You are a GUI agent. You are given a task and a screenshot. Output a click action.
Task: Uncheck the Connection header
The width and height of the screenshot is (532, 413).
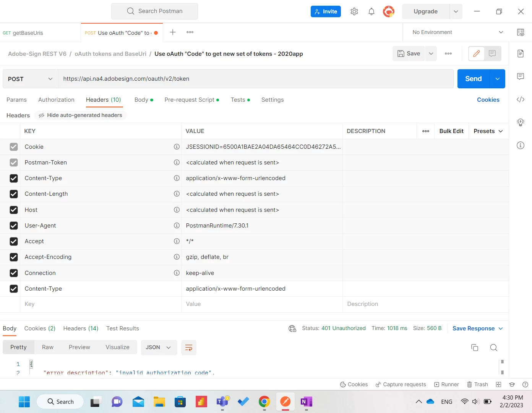(14, 273)
